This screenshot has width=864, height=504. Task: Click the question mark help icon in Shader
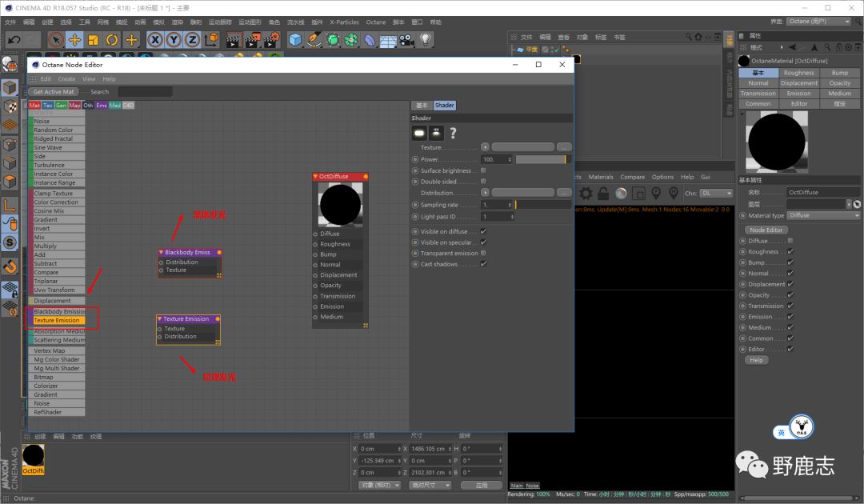453,133
